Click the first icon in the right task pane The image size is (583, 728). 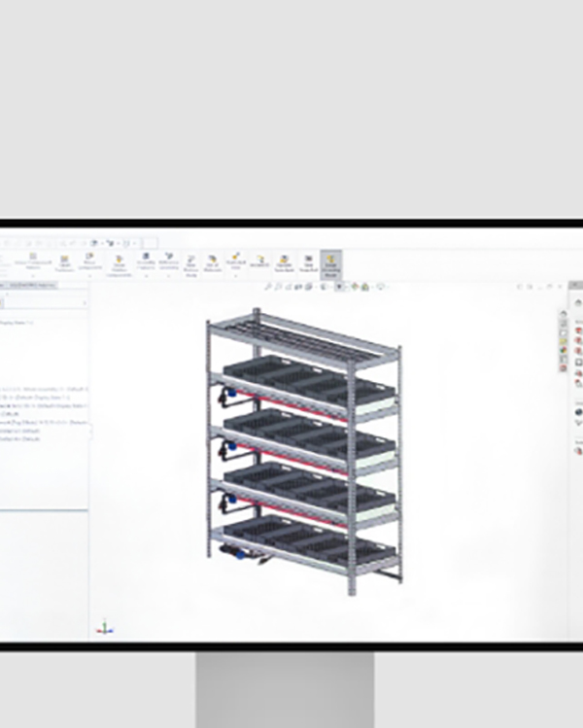coord(564,314)
